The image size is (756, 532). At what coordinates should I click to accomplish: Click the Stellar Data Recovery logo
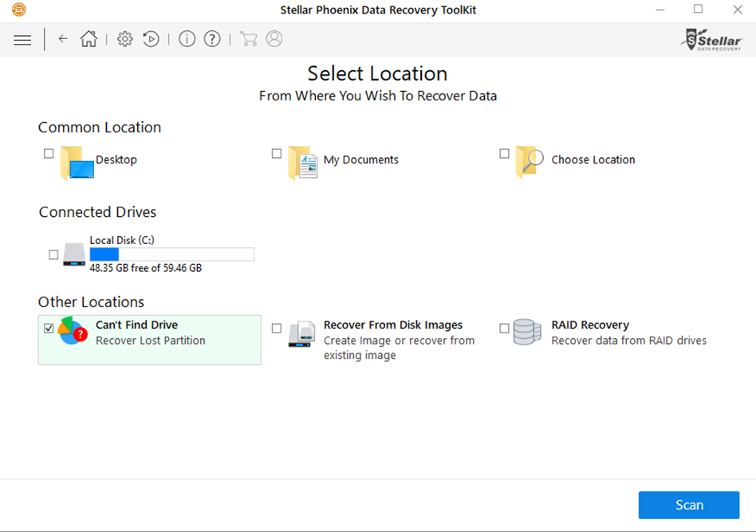click(x=712, y=40)
